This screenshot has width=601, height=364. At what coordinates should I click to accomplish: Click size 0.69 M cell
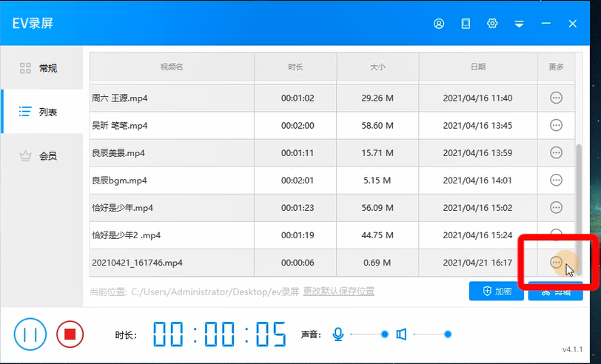[377, 263]
